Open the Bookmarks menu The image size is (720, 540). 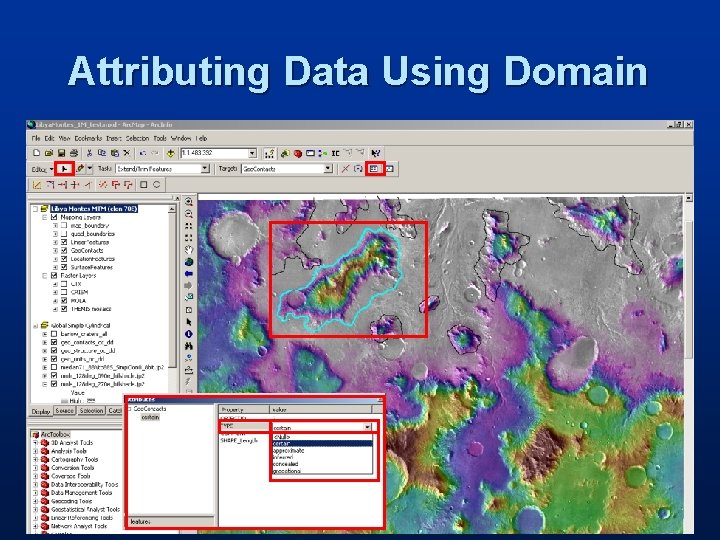coord(88,138)
